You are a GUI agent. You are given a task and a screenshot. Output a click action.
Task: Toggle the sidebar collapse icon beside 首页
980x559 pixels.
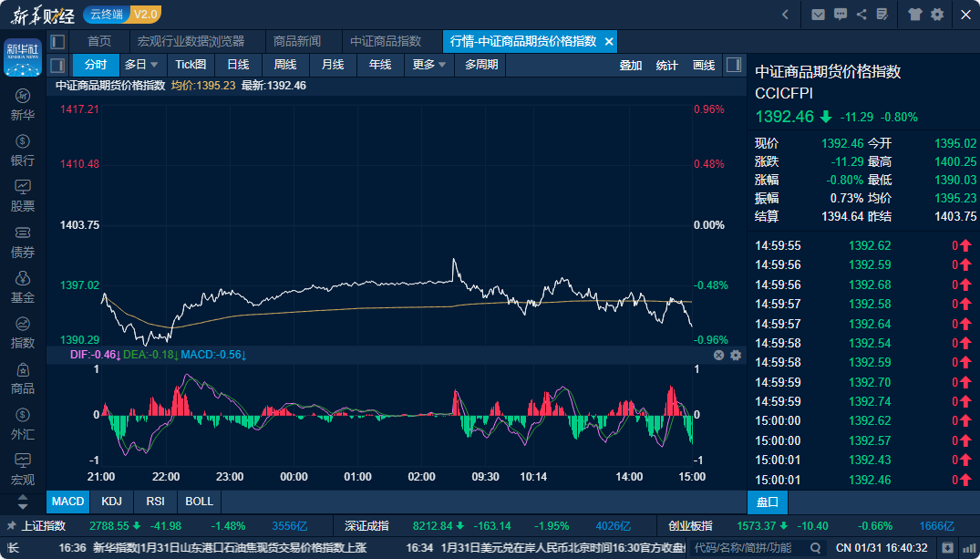tap(57, 41)
